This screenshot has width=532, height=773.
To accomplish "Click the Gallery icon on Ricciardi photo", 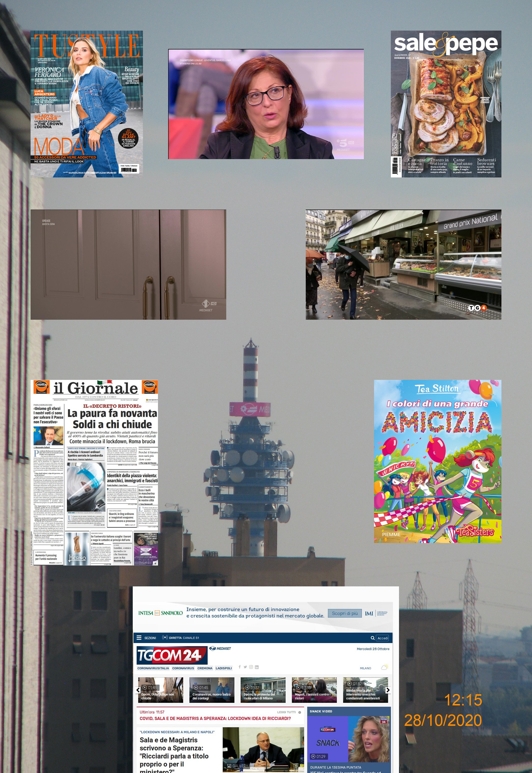I will coord(230,766).
